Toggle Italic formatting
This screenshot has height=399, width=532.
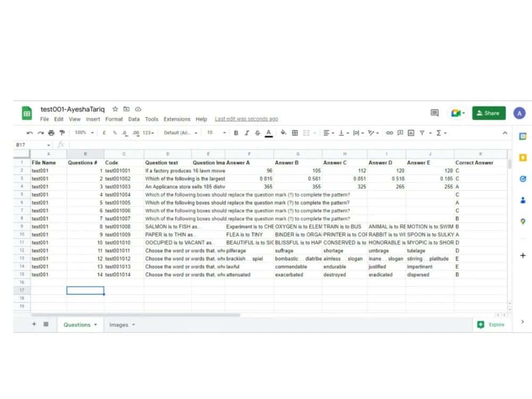click(247, 133)
